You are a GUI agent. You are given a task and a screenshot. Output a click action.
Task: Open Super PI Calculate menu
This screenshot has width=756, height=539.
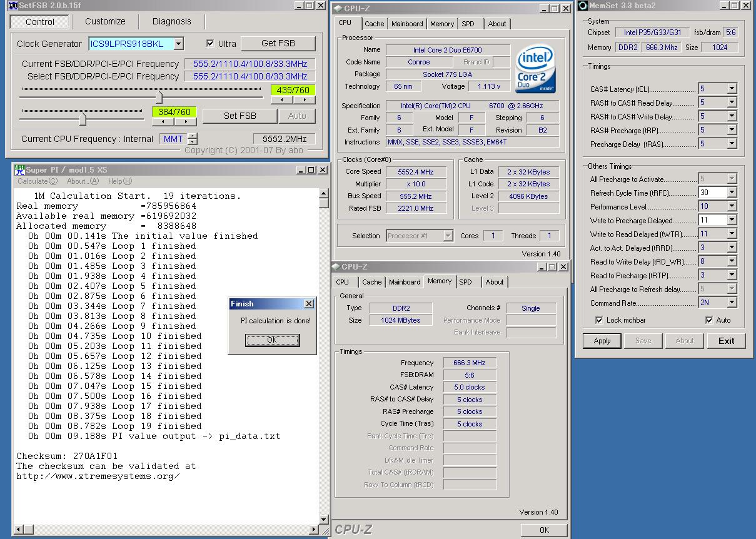coord(38,181)
